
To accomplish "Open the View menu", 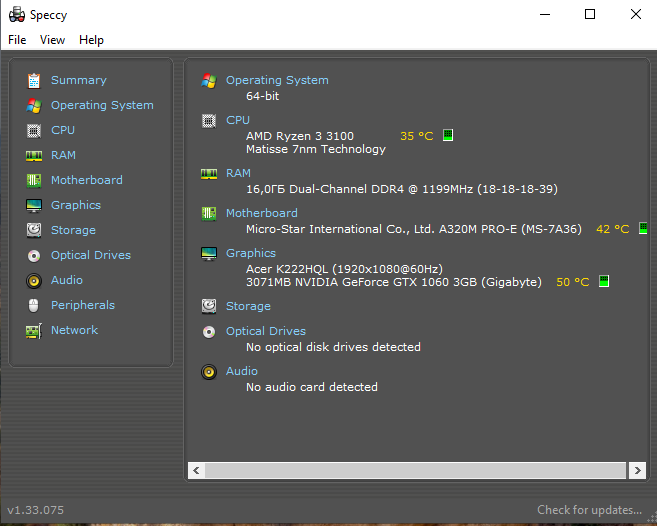I will (x=52, y=40).
